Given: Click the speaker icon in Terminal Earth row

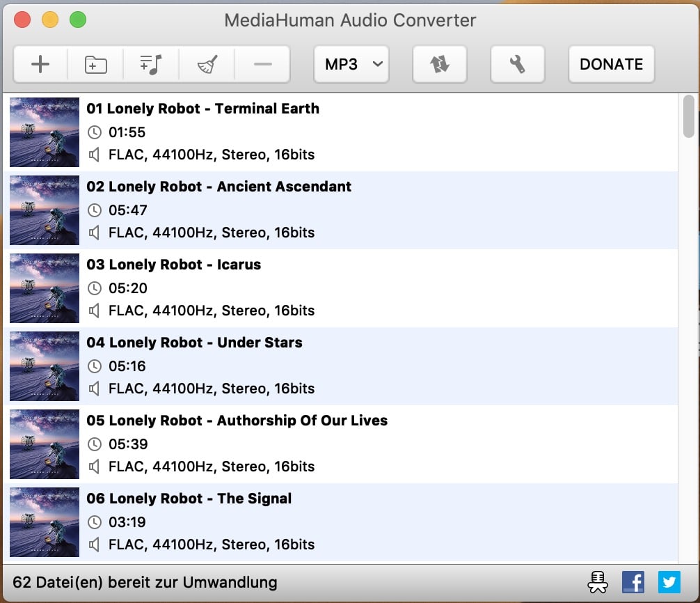Looking at the screenshot, I should tap(94, 155).
